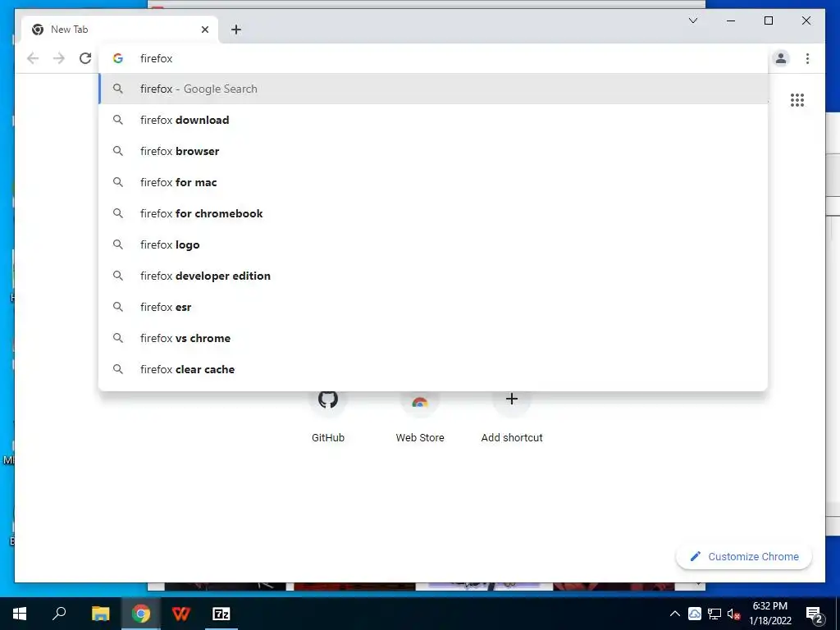Choose the 'firefox vs chrome' suggestion
Screen dimensions: 840x630
click(433, 338)
